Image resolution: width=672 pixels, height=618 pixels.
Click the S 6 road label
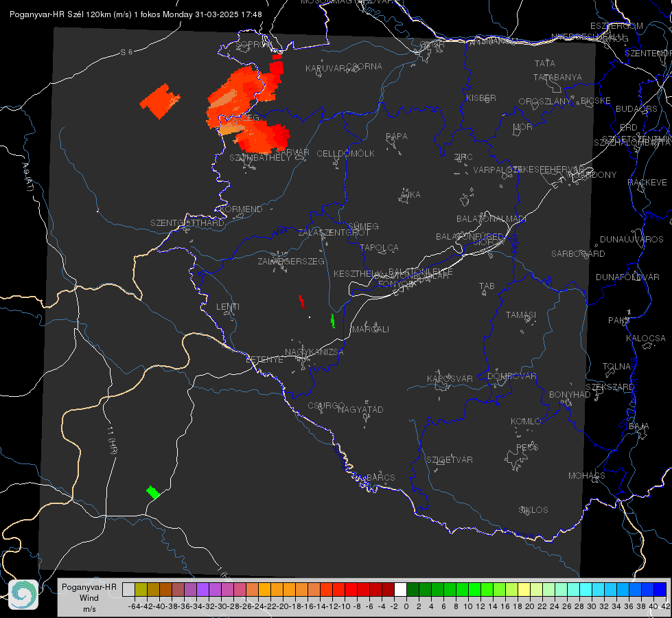pos(126,52)
